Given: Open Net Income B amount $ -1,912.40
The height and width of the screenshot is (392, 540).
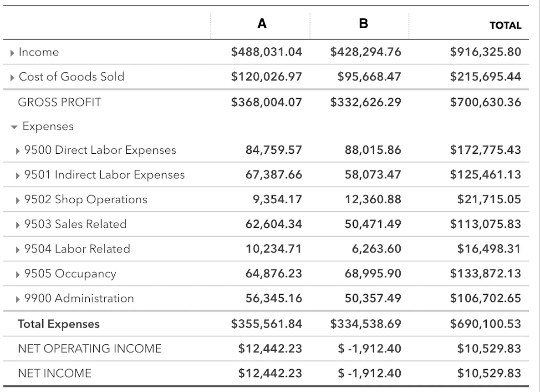Looking at the screenshot, I should pos(370,373).
